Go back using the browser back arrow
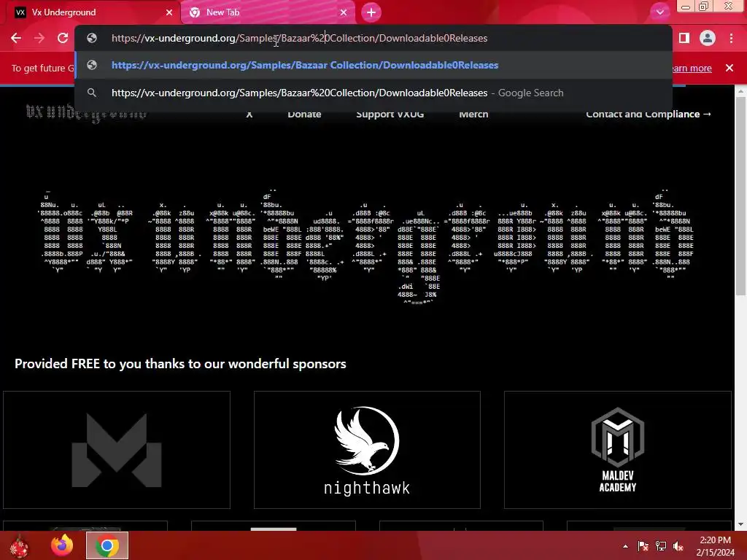The height and width of the screenshot is (560, 747). [16, 38]
